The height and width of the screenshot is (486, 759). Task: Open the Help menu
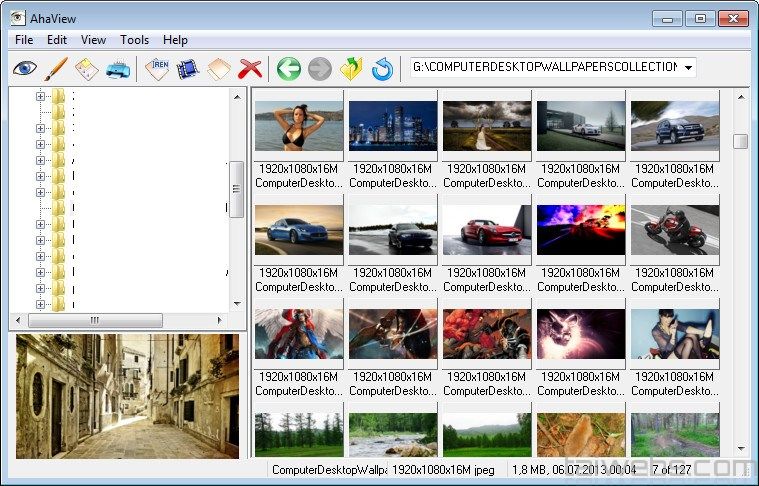(175, 40)
